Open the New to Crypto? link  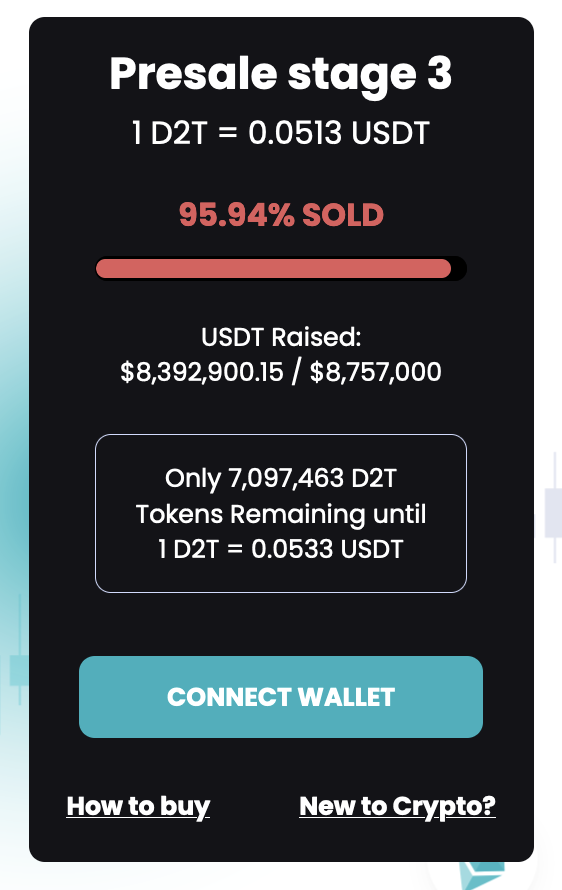point(397,807)
